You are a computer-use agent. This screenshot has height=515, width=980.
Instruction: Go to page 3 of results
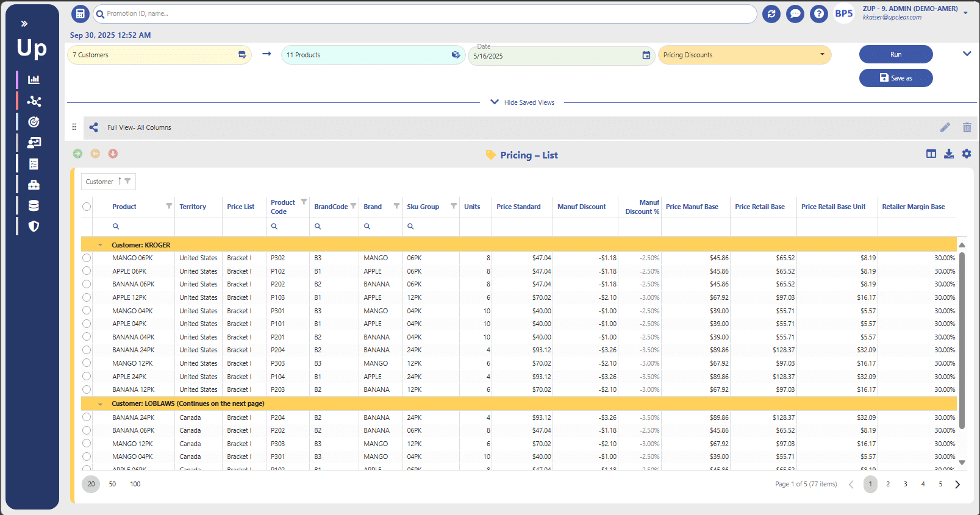(x=906, y=484)
